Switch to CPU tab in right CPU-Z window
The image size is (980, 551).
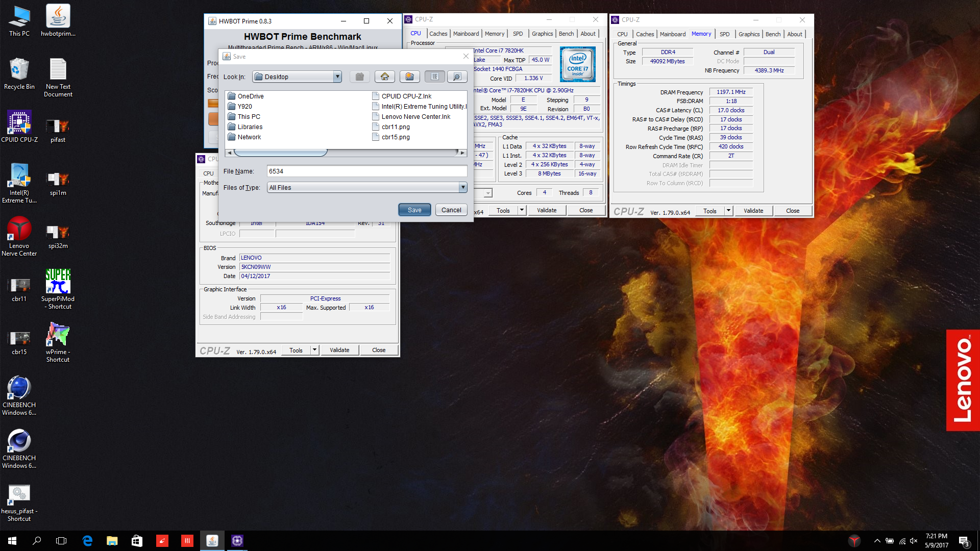pyautogui.click(x=622, y=34)
